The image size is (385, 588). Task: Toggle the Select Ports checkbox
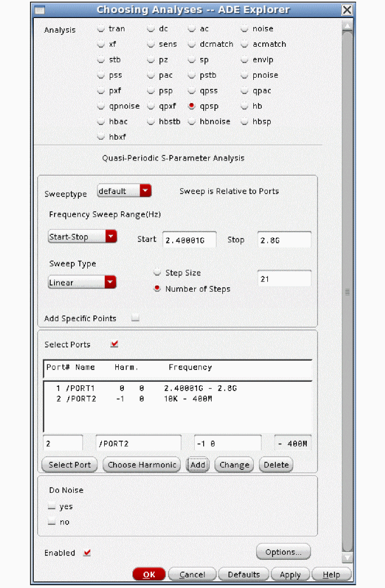point(114,344)
